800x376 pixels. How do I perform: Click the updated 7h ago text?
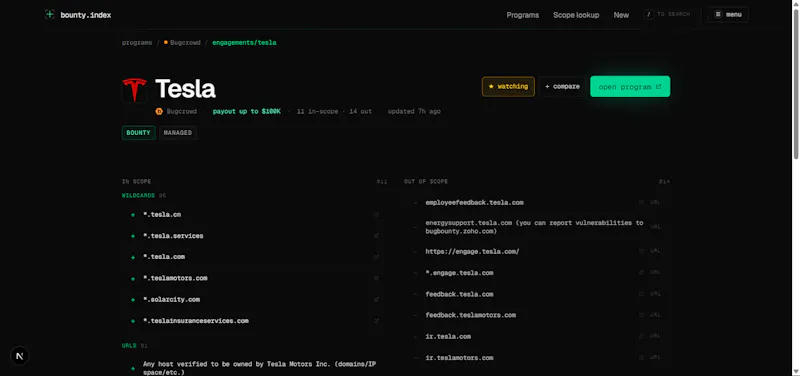pos(414,111)
